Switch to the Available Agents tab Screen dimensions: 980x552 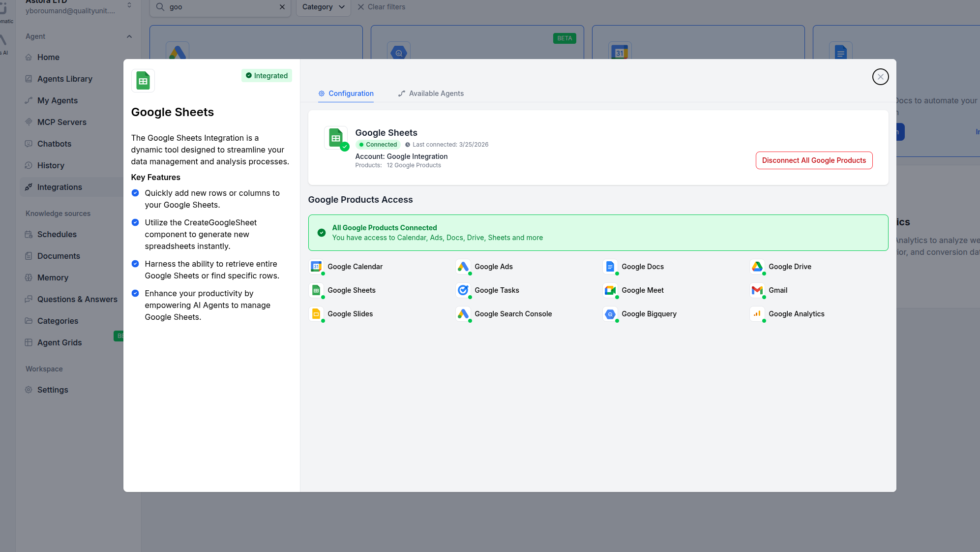click(430, 93)
